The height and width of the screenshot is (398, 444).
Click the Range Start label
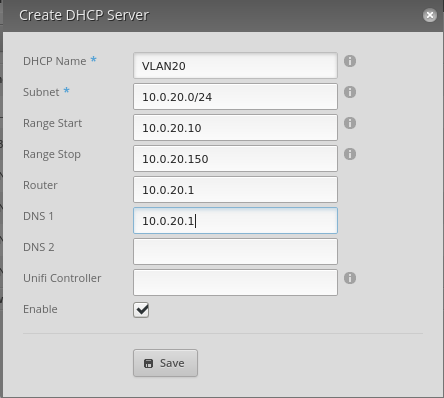52,123
